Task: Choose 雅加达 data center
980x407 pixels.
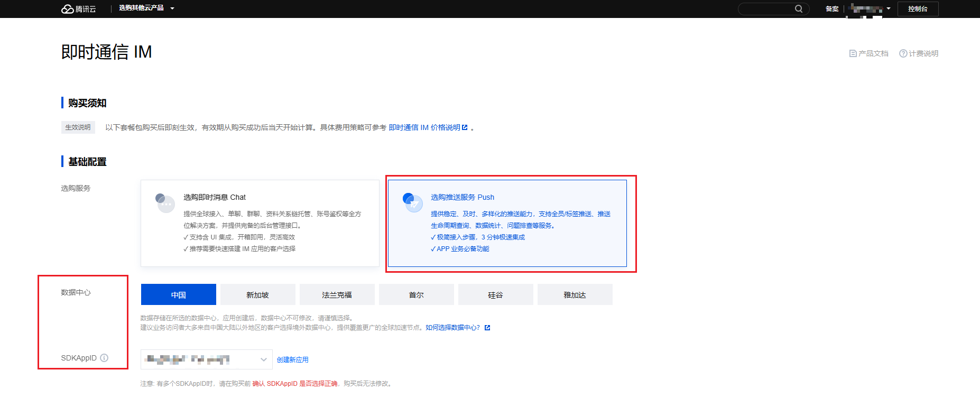Action: coord(575,294)
